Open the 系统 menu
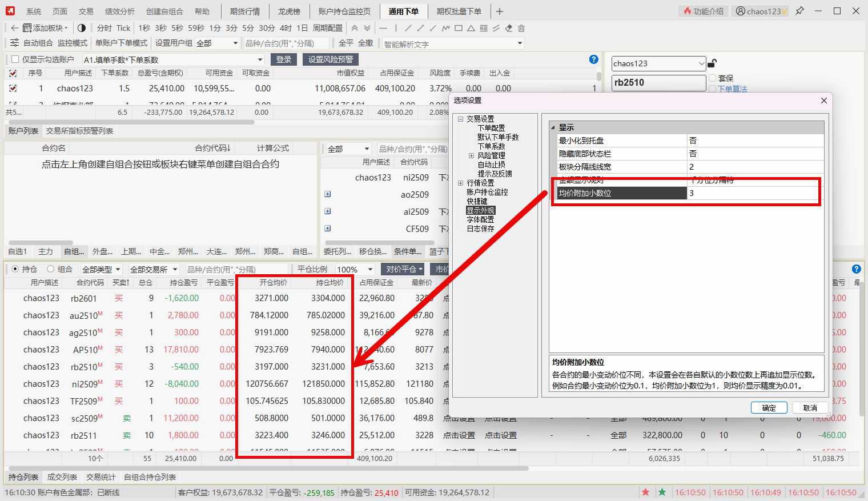 tap(34, 11)
